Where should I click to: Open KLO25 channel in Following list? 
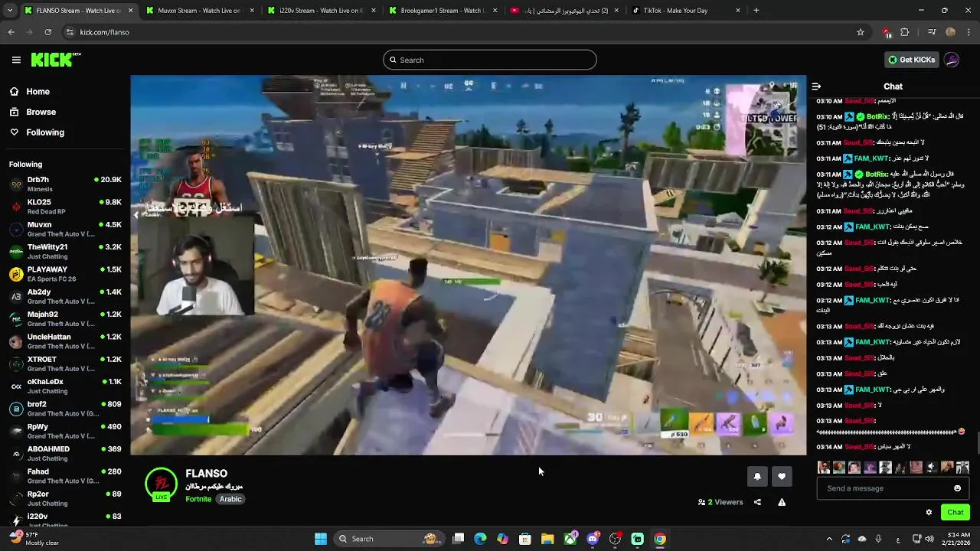[65, 207]
